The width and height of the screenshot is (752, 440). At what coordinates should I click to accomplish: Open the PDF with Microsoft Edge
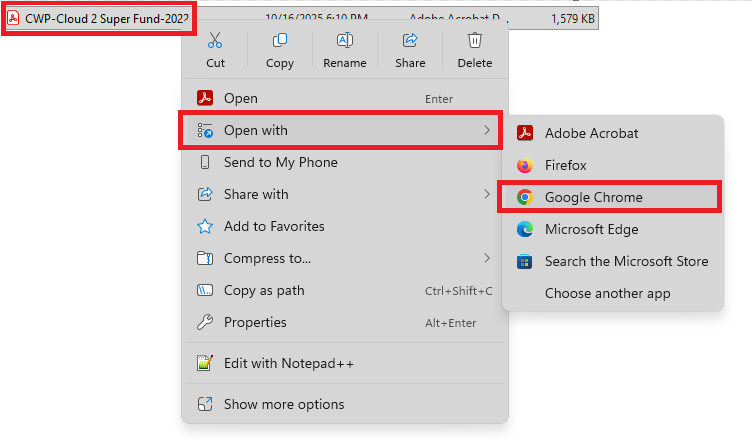point(590,229)
